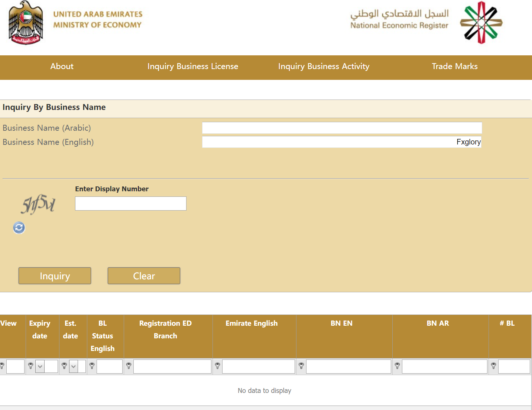Screen dimensions: 532x410
Task: Open Inquiry Business Activity menu
Action: click(324, 66)
